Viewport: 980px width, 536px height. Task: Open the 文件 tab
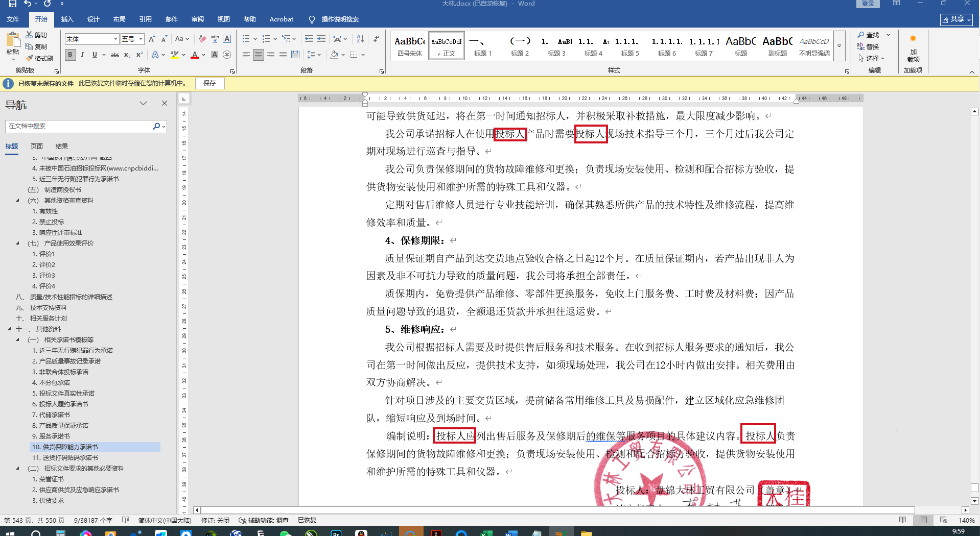pos(13,19)
